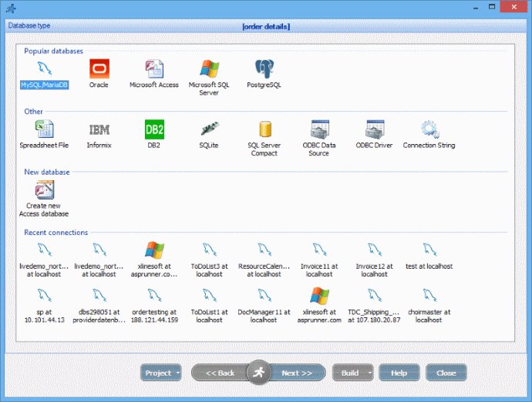Screen dimensions: 532x402
Task: Select the xlinesoft at asprunner.co... connection
Action: (154, 260)
